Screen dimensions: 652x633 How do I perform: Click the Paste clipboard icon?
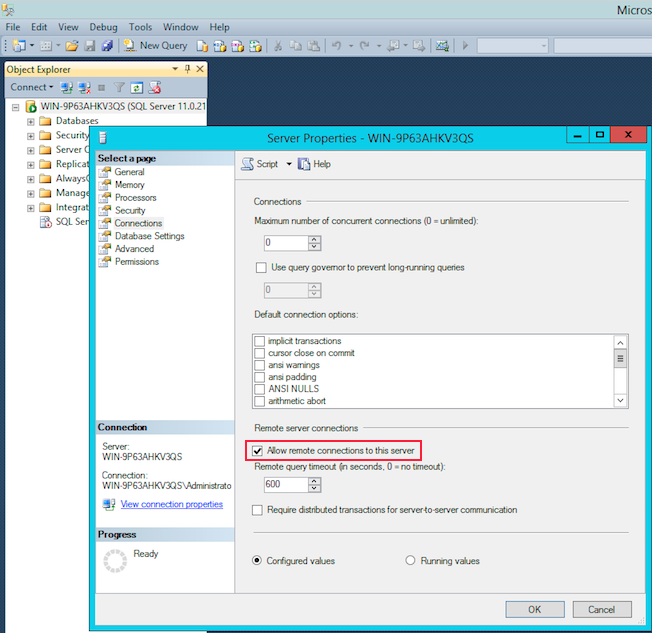(314, 46)
